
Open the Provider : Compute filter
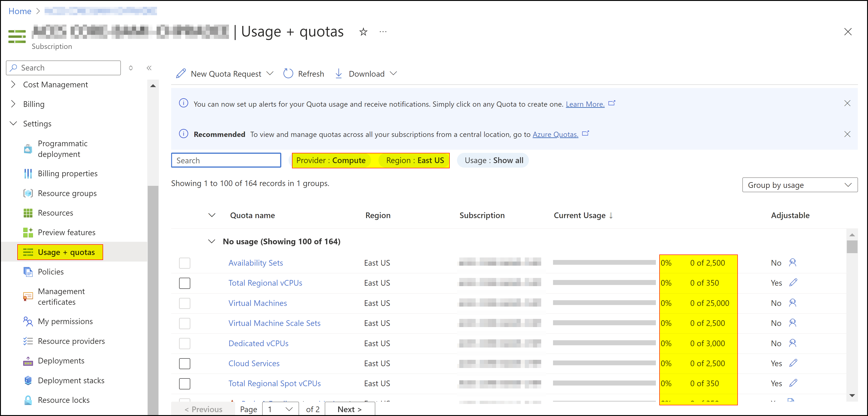click(x=330, y=160)
